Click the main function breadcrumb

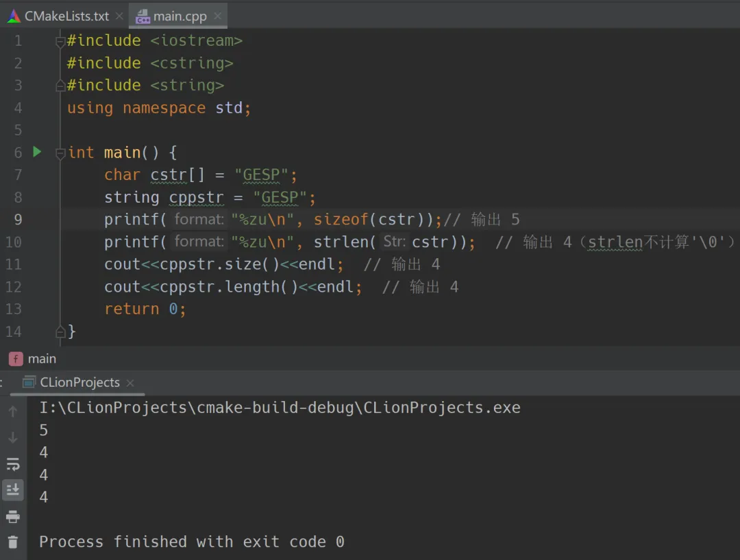click(42, 359)
